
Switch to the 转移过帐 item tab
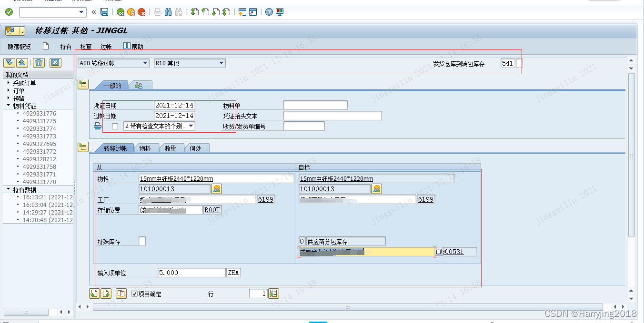click(115, 148)
